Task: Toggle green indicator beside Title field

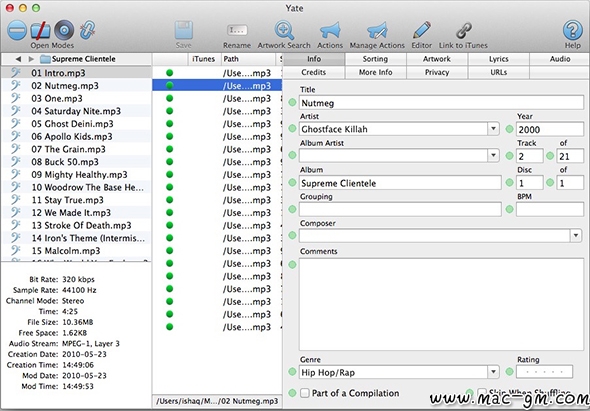Action: coord(292,102)
